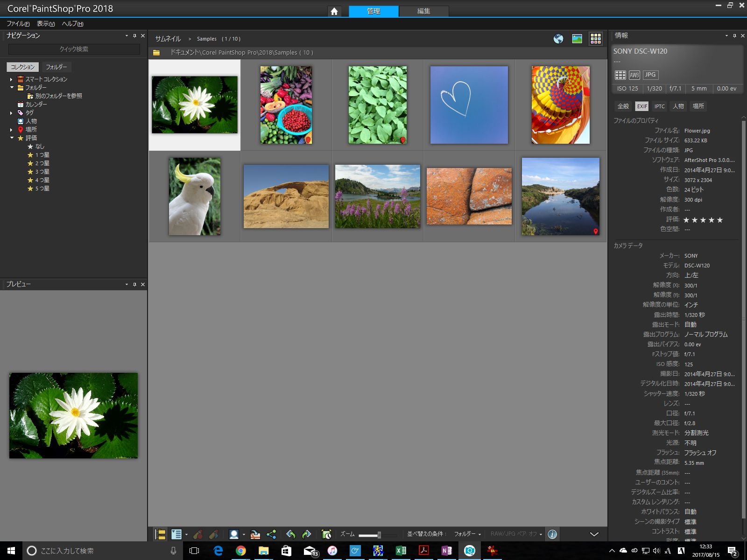
Task: Open the ファイル menu
Action: click(18, 24)
